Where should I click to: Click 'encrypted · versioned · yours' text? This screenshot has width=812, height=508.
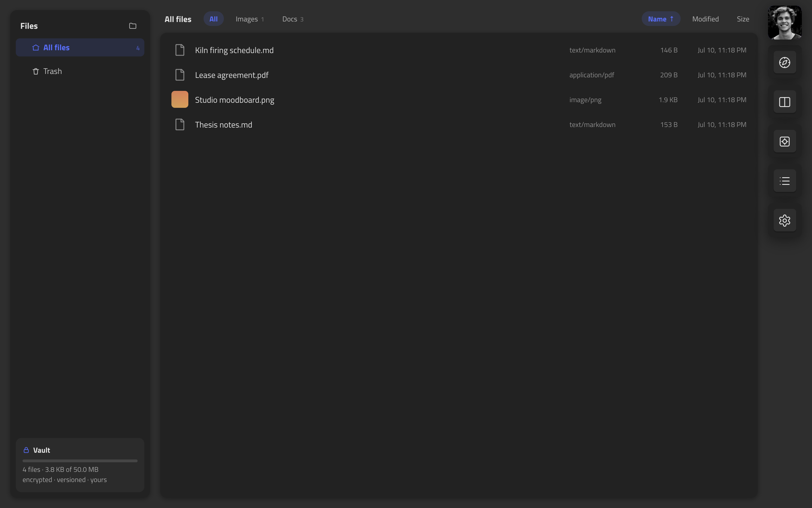pyautogui.click(x=64, y=480)
